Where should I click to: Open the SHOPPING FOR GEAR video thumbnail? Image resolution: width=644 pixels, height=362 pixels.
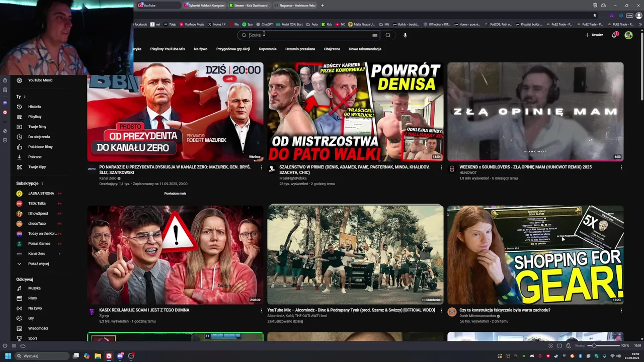[535, 254]
